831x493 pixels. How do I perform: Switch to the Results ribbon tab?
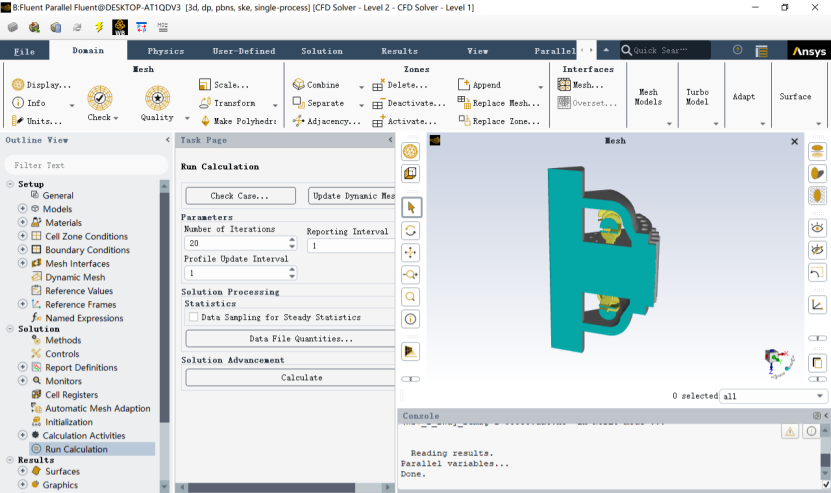coord(400,51)
